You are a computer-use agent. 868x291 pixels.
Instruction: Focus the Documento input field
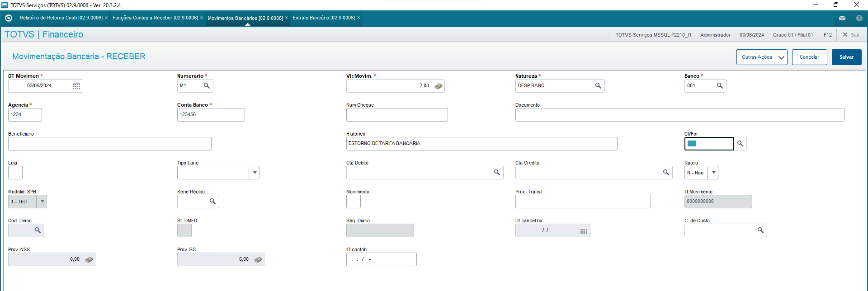(x=679, y=115)
